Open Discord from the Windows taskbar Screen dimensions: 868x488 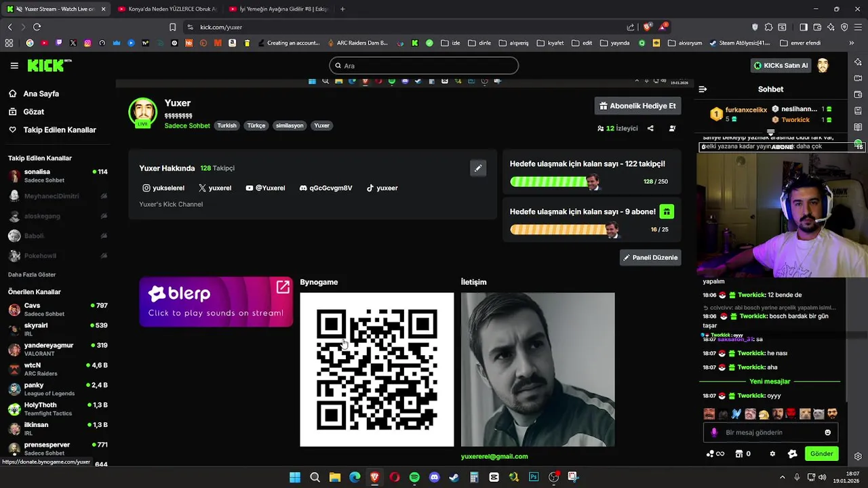tap(434, 477)
